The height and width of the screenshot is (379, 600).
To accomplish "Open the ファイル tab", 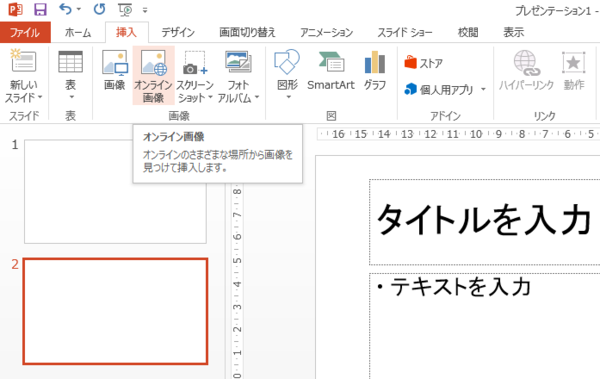I will click(x=25, y=32).
